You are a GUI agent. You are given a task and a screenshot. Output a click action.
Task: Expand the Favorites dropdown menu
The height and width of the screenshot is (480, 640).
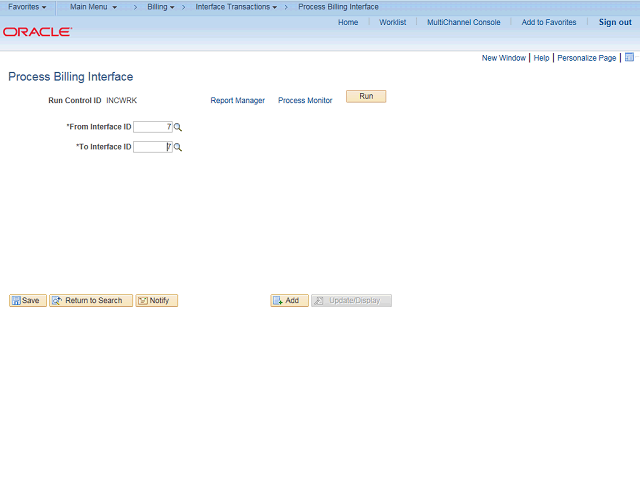click(27, 7)
